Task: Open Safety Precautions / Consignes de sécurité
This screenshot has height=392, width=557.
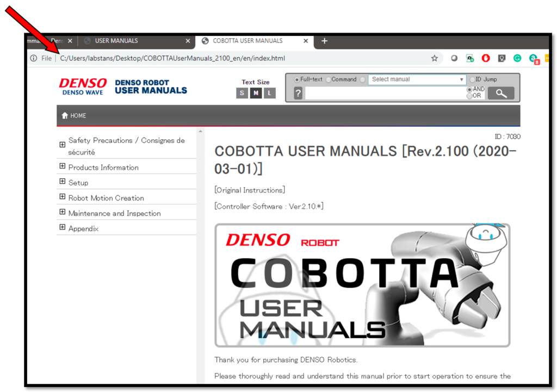Action: 126,146
